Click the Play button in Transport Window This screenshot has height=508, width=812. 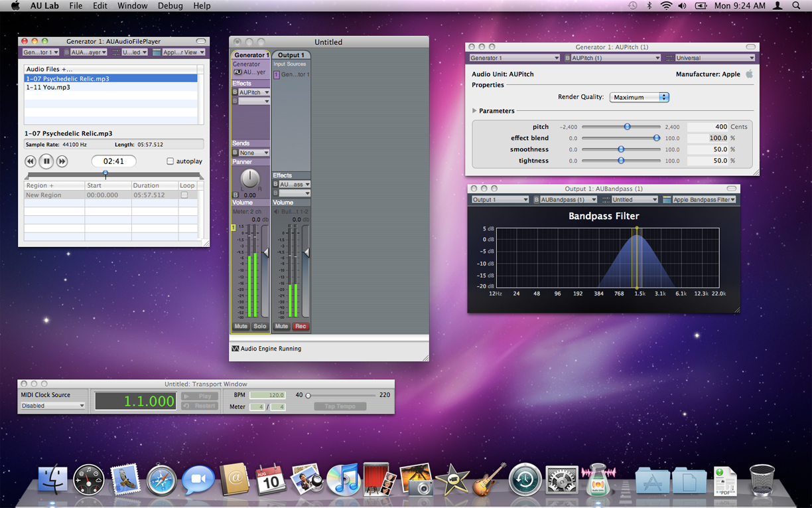[199, 396]
